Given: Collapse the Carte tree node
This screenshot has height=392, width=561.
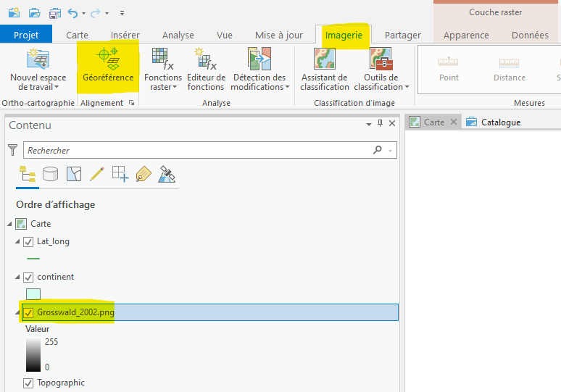Looking at the screenshot, I should coord(9,224).
